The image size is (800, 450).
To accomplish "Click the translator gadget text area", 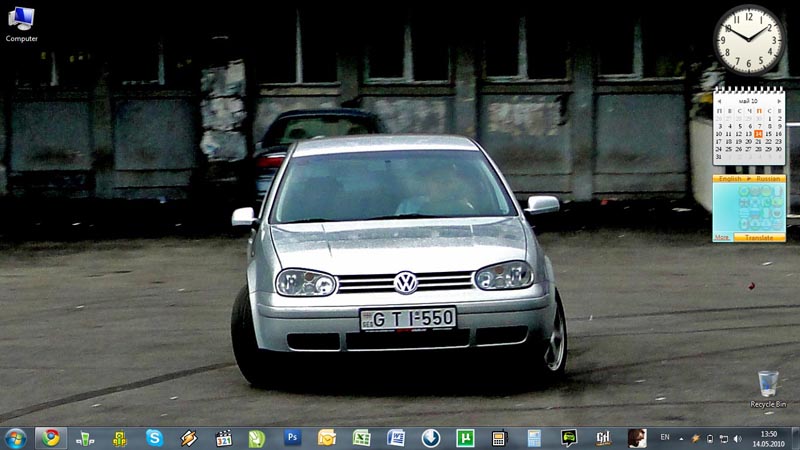I will click(749, 208).
